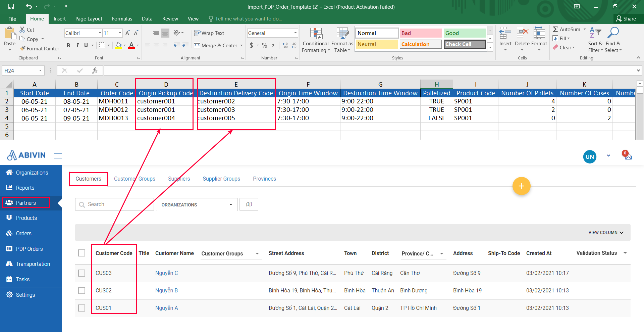Open the Customers tab
The height and width of the screenshot is (332, 644).
point(88,179)
